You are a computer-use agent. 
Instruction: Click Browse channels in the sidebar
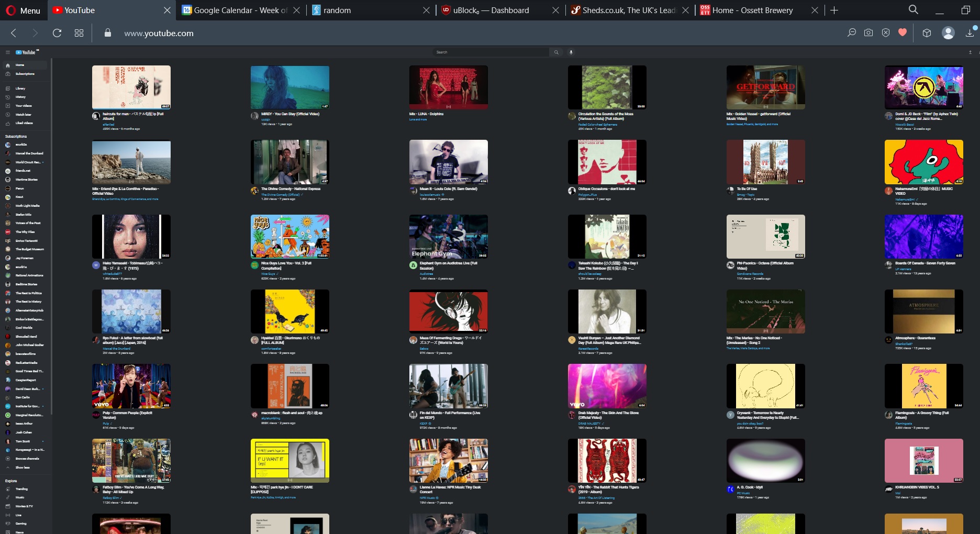coord(26,459)
